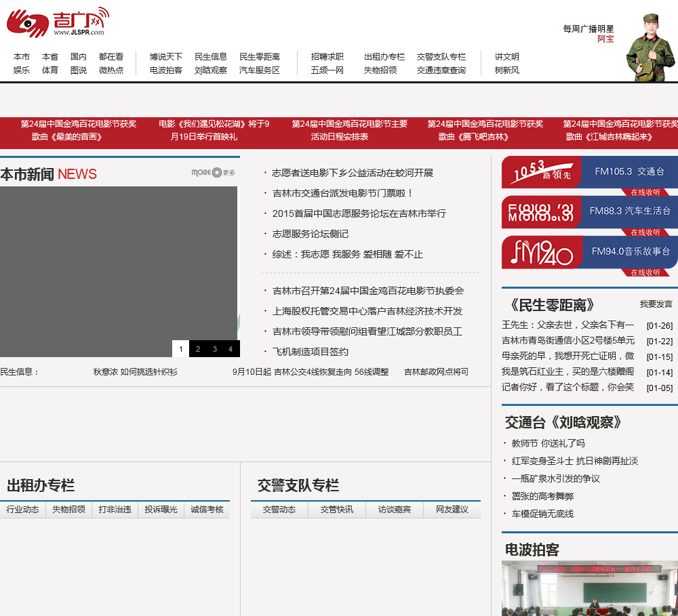Open 博说天下 in the navigation bar

166,57
